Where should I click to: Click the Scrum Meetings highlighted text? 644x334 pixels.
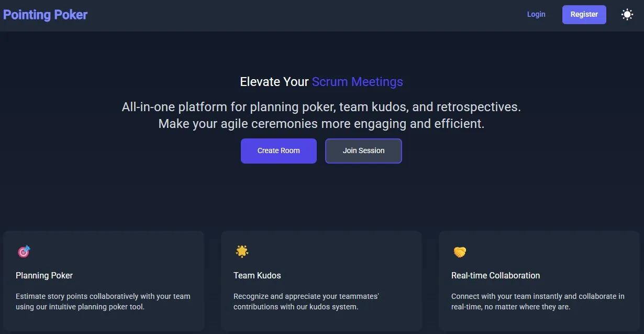pyautogui.click(x=358, y=82)
